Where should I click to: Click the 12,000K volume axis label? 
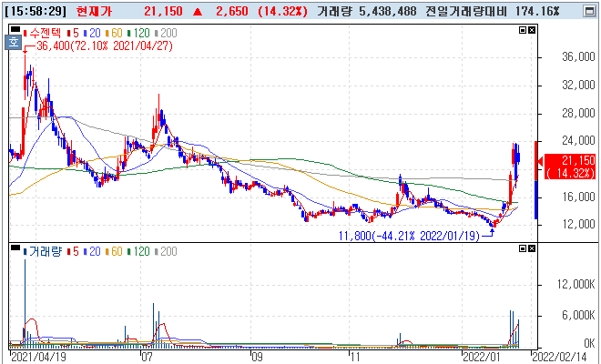coord(576,284)
